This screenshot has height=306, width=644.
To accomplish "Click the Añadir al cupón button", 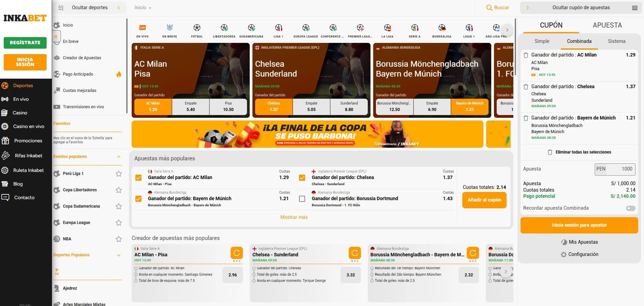I will click(484, 200).
